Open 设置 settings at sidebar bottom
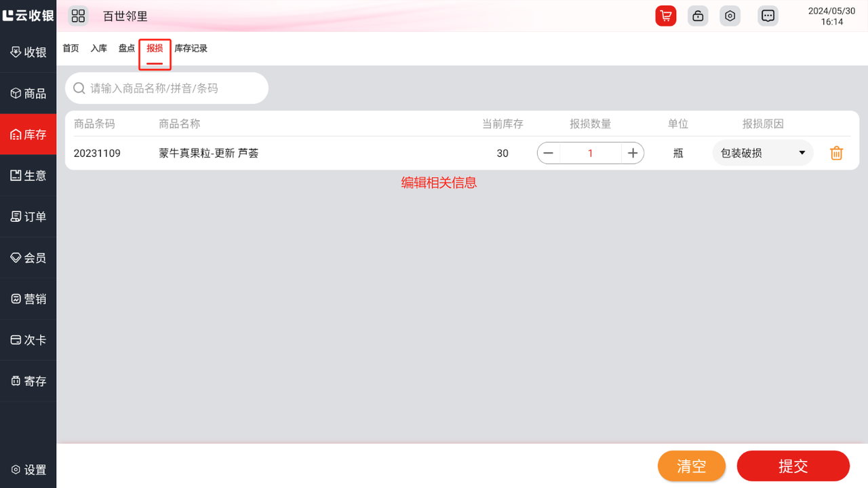This screenshot has height=488, width=868. click(x=28, y=470)
